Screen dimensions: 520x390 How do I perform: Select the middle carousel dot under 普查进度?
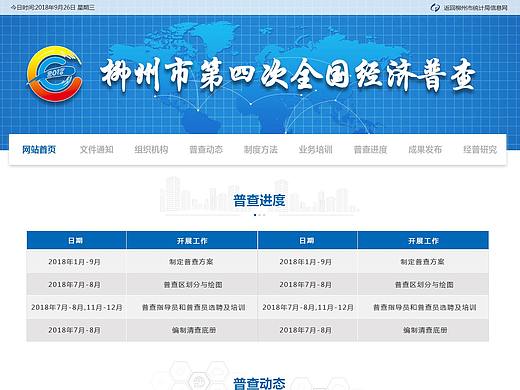point(260,215)
